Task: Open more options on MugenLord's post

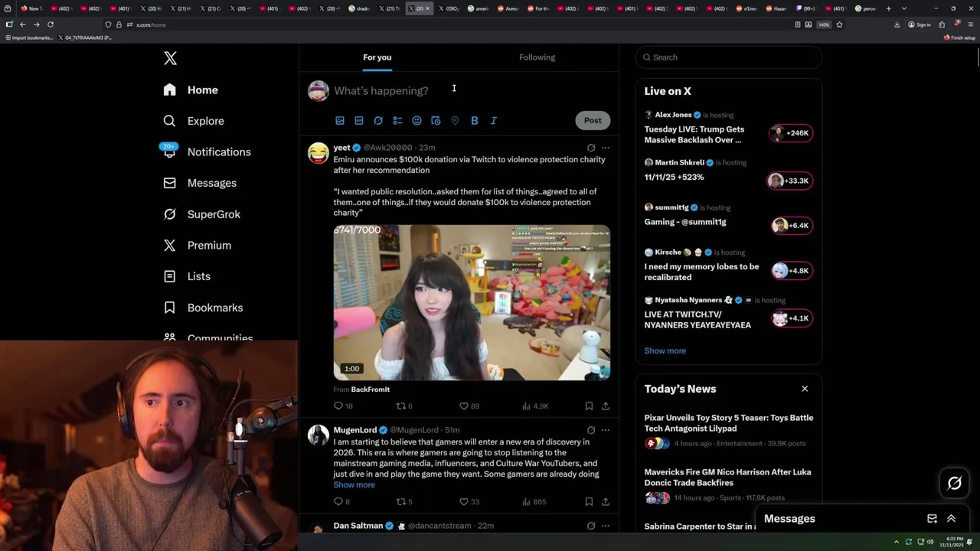Action: click(606, 430)
